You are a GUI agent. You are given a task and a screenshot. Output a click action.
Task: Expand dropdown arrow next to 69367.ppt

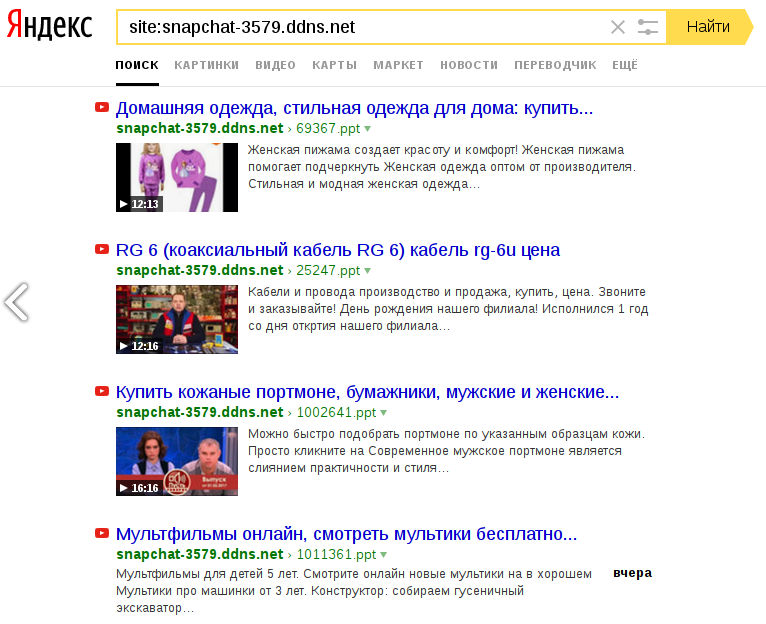pos(367,129)
